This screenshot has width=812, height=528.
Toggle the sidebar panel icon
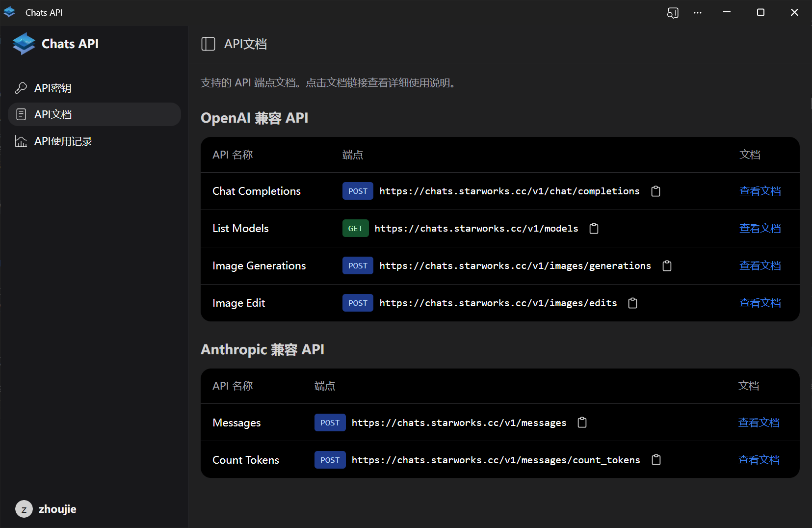click(x=208, y=44)
